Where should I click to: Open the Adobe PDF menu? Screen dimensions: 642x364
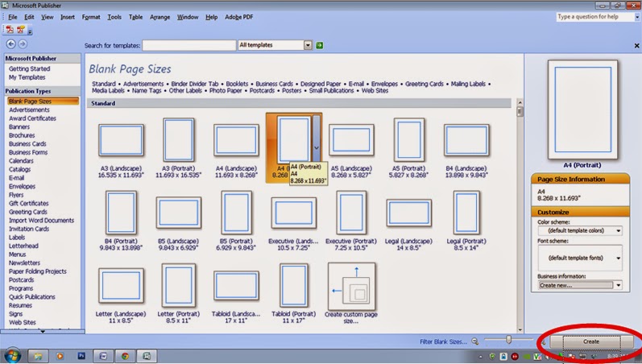pyautogui.click(x=238, y=17)
